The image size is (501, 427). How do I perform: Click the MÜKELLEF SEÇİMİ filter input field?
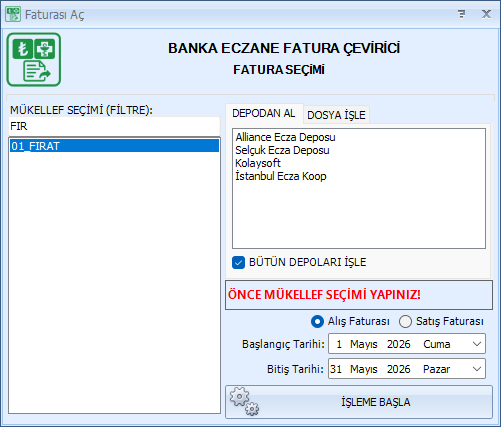coord(114,126)
